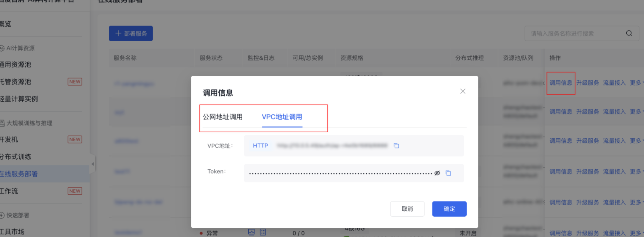Click the 资源规格 column header
Screen dimensions: 644x237
[352, 58]
